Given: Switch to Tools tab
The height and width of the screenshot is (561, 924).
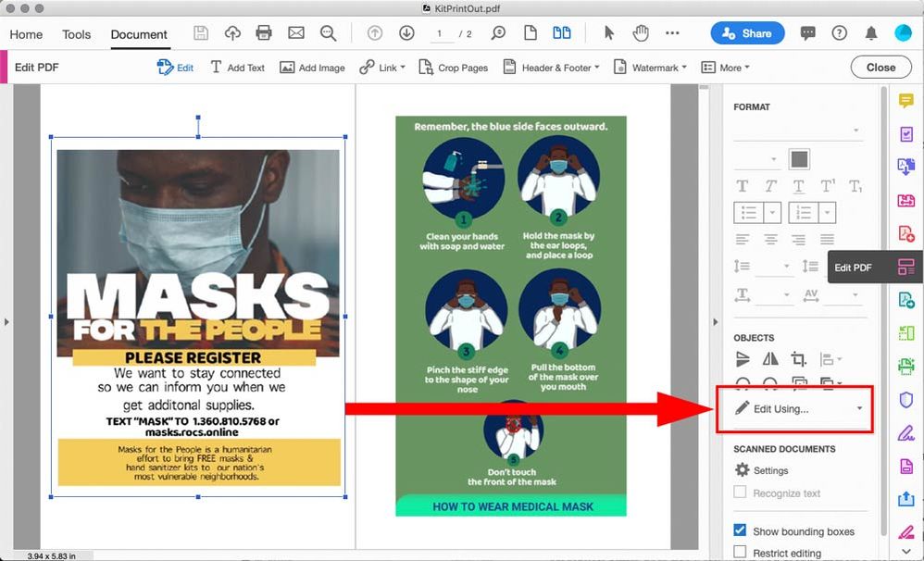Looking at the screenshot, I should [x=77, y=35].
